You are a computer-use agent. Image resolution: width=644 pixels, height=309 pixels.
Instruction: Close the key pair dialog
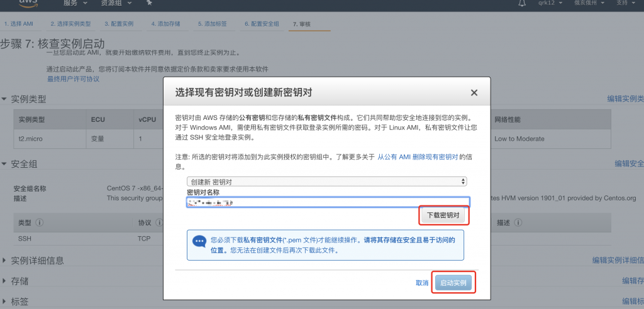pos(474,93)
